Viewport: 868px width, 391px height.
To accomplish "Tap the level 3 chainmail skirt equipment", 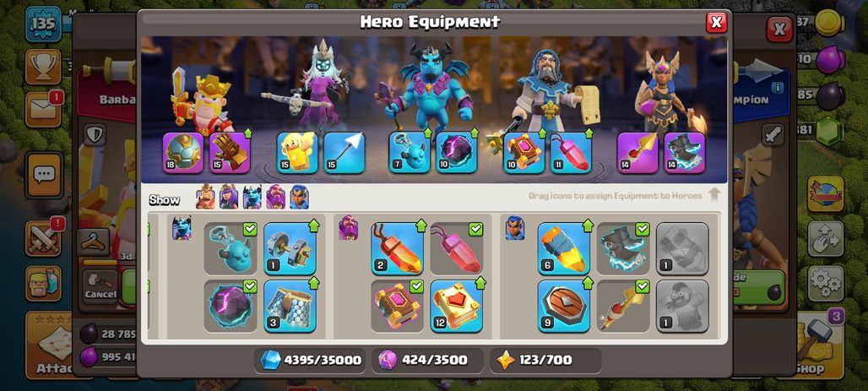I will (290, 307).
